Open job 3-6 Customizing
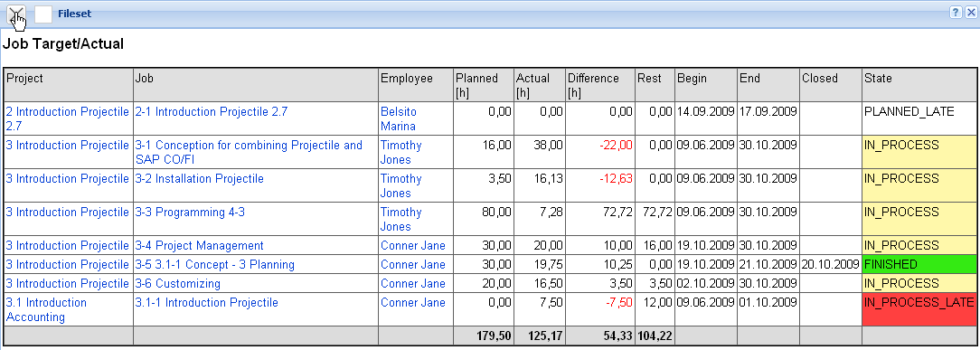Image resolution: width=980 pixels, height=350 pixels. pyautogui.click(x=177, y=284)
